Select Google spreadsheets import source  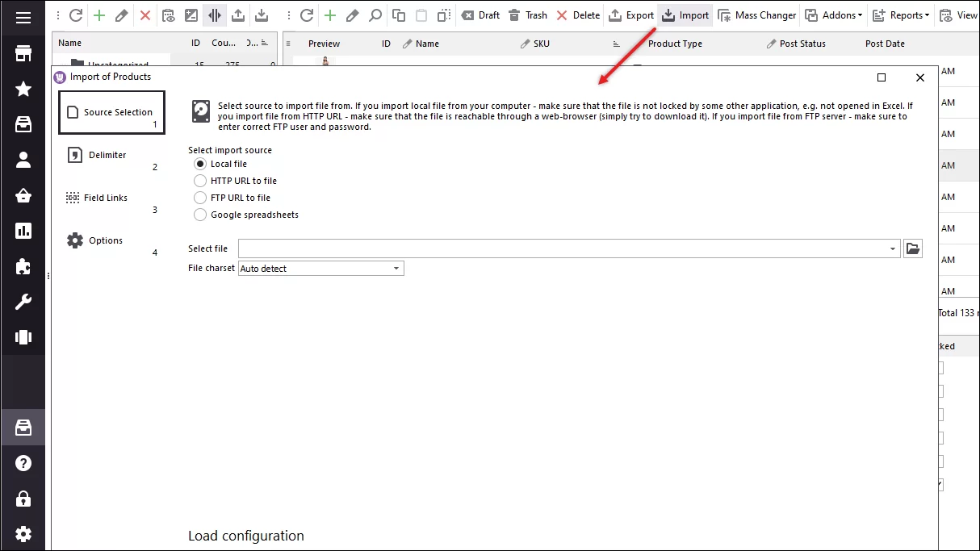(200, 215)
